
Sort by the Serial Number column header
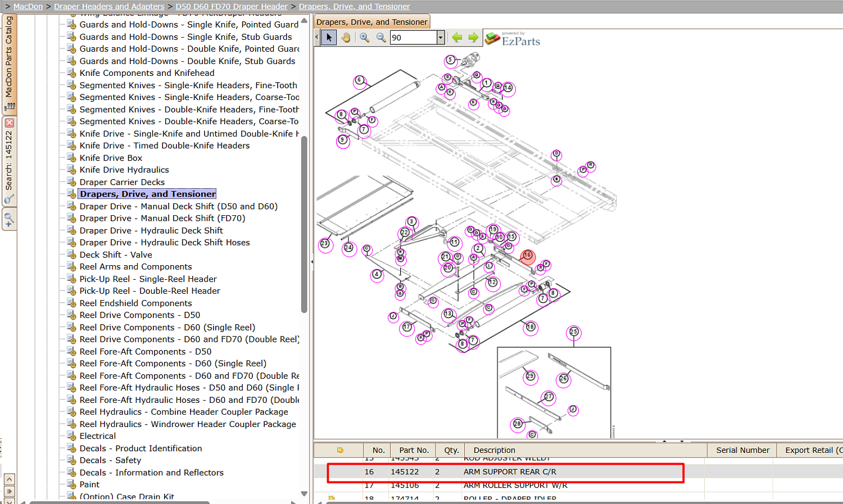[x=742, y=450]
